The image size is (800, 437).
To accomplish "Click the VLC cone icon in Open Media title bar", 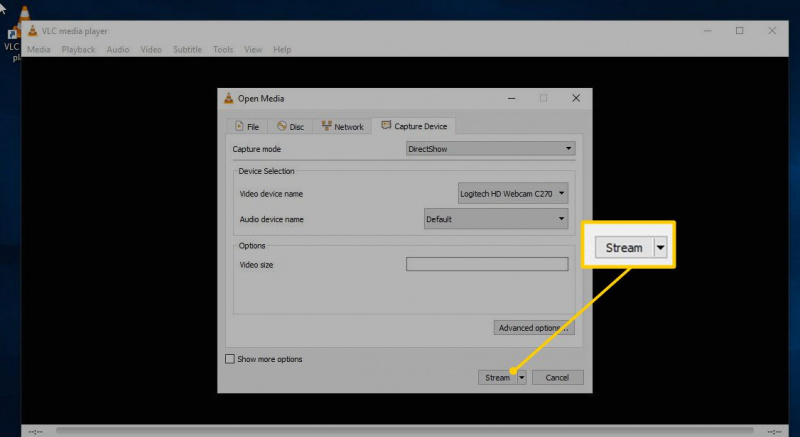I will pyautogui.click(x=229, y=98).
